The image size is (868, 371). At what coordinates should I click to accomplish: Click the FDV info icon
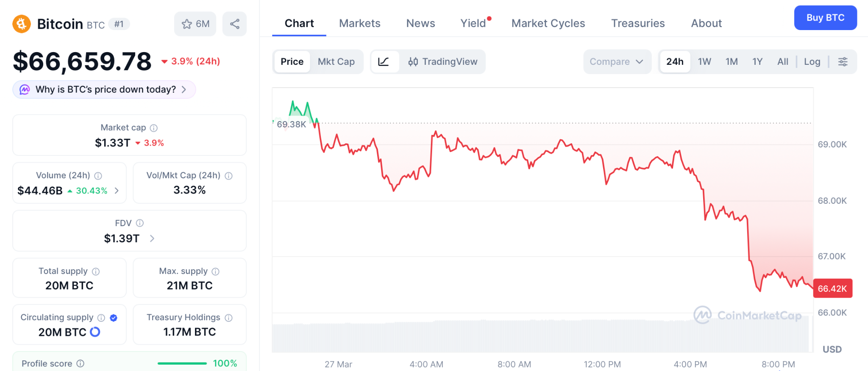(x=140, y=223)
